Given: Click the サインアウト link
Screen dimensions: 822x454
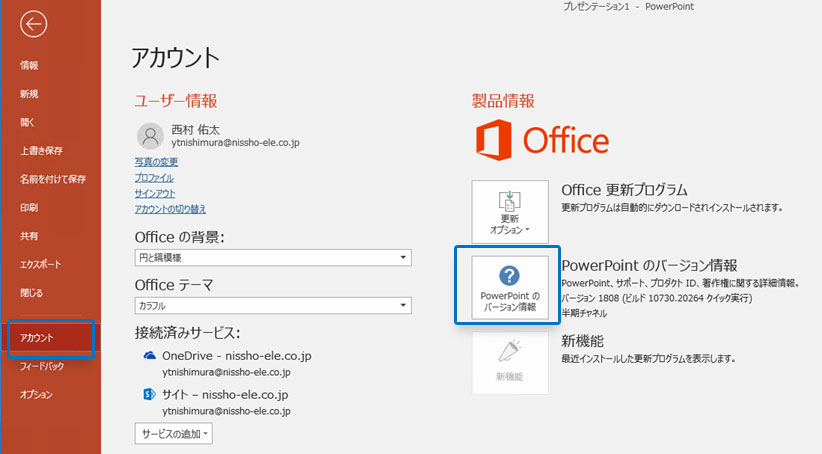Looking at the screenshot, I should click(x=155, y=193).
